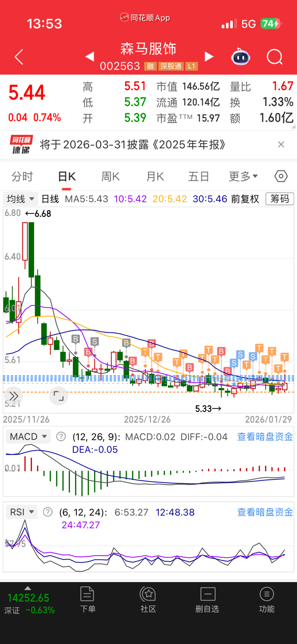Switch to 周K tab

pos(110,177)
